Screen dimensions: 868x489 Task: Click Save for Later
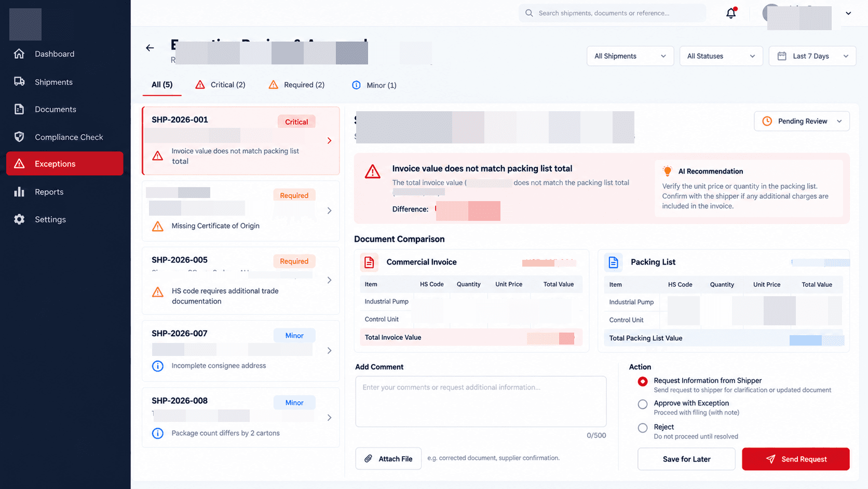pos(686,459)
